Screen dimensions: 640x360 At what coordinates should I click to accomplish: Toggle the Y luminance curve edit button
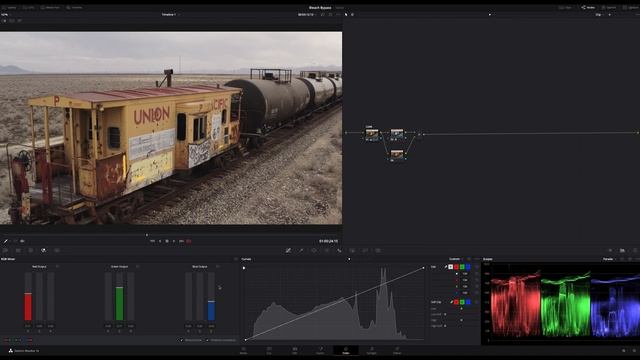point(451,267)
